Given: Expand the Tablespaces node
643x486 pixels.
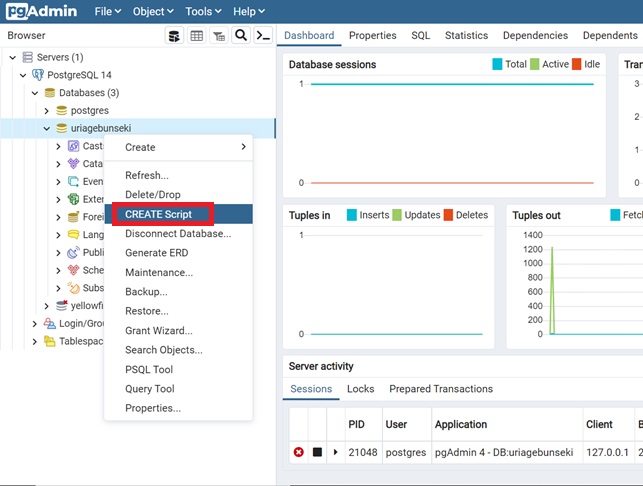Looking at the screenshot, I should (35, 342).
